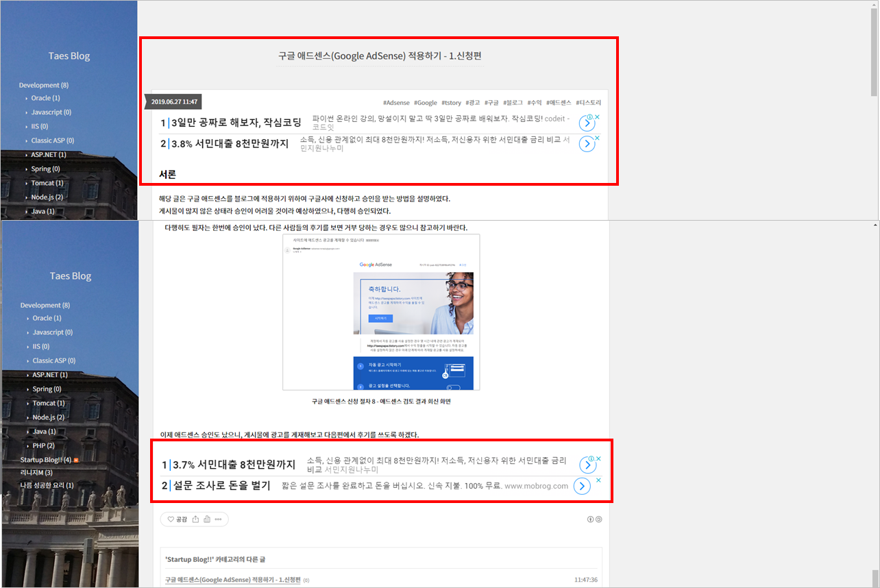
Task: Open the 나름 성공한 요리 (1) category
Action: pos(47,486)
